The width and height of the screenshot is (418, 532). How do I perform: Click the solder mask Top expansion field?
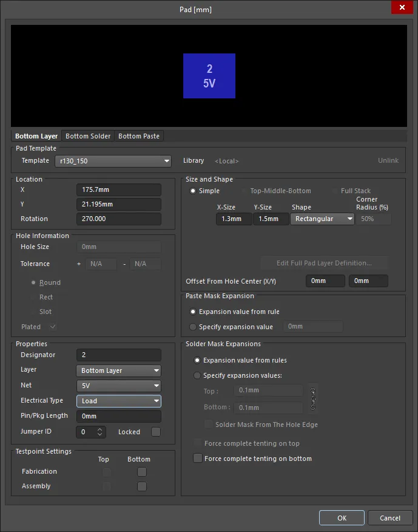(x=268, y=390)
